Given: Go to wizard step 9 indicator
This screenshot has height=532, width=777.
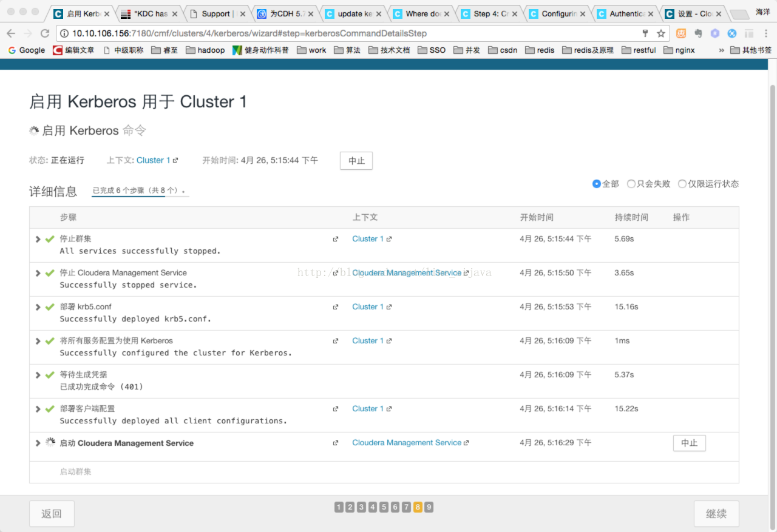Looking at the screenshot, I should (x=429, y=507).
